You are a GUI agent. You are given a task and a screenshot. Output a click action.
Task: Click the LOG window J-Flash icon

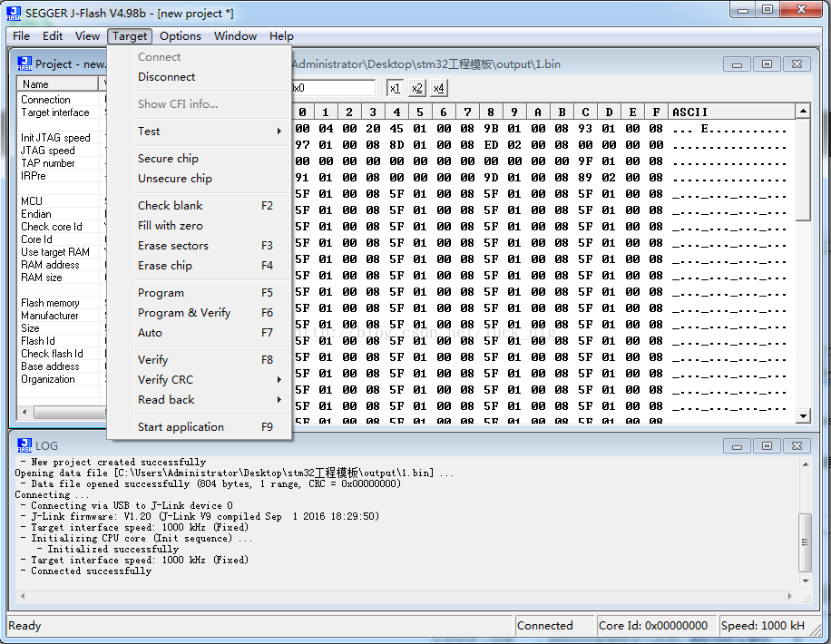(x=24, y=445)
